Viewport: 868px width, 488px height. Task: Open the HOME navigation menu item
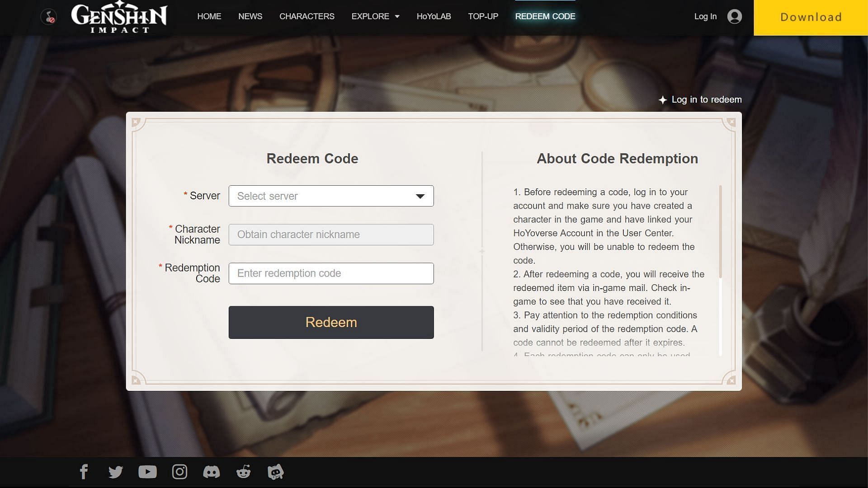point(209,16)
